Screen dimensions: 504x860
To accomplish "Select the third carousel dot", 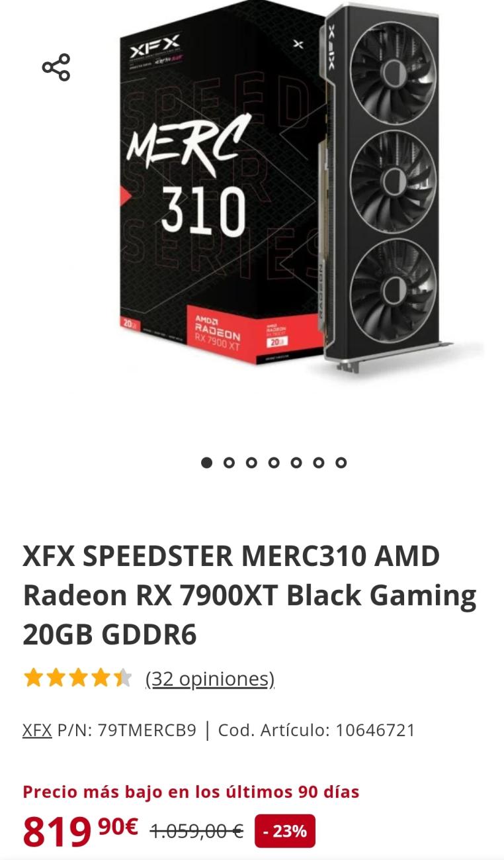I will [x=251, y=463].
